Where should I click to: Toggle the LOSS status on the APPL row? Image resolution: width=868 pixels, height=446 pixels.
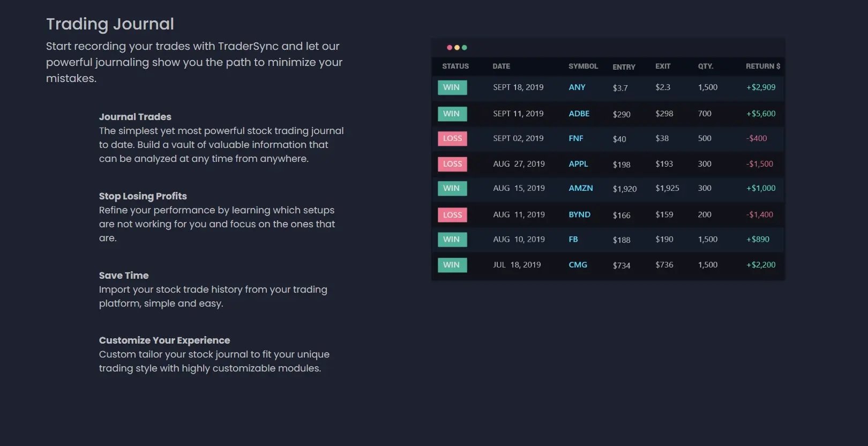pos(452,163)
